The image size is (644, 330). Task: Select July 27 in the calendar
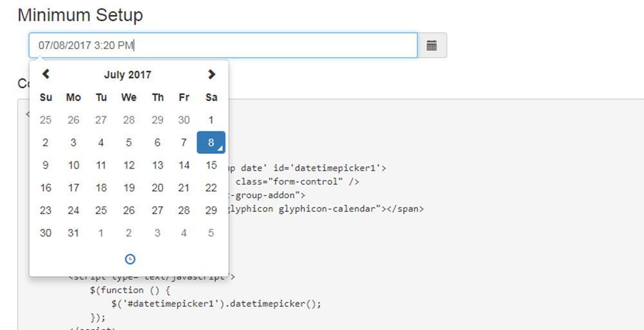tap(157, 210)
